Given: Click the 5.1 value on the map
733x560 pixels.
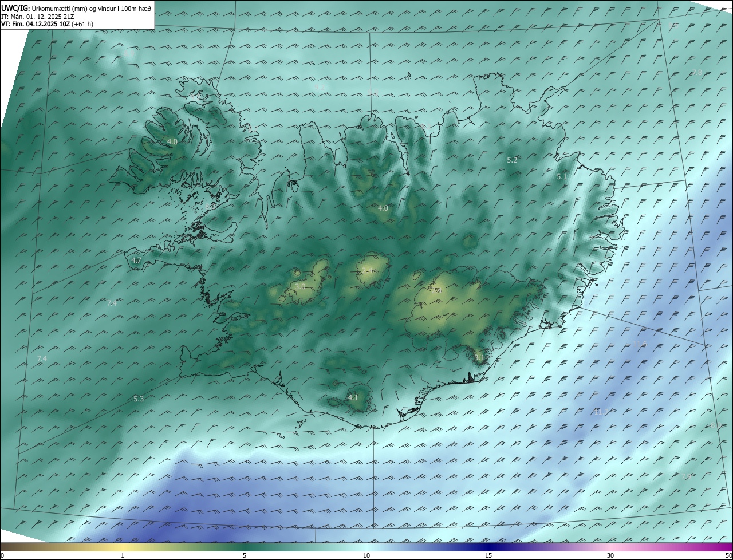Looking at the screenshot, I should coord(562,177).
